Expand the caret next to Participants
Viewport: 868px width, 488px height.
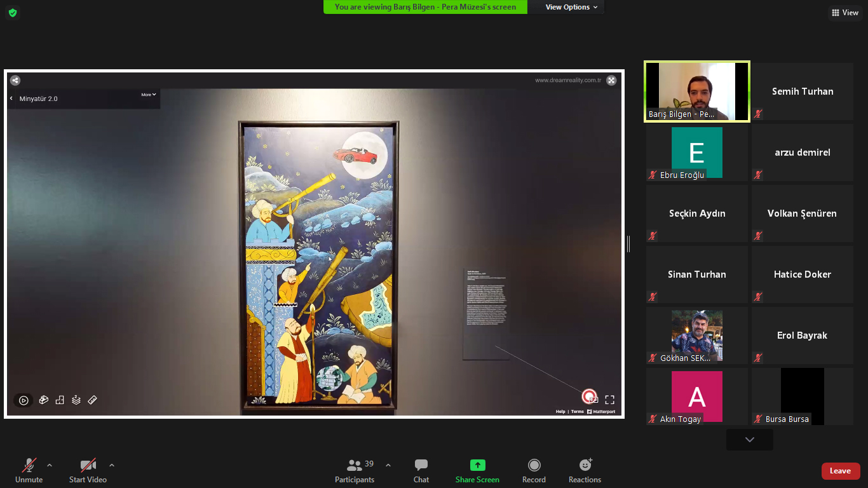(388, 465)
